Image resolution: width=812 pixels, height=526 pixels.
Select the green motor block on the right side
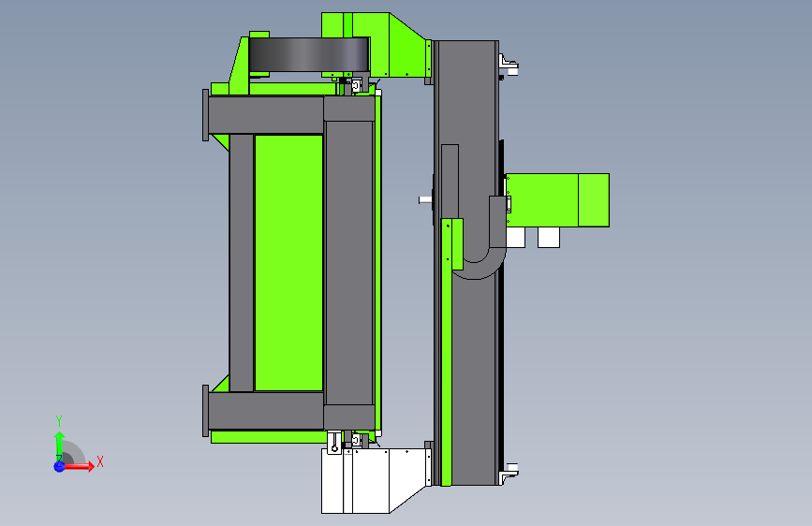557,200
